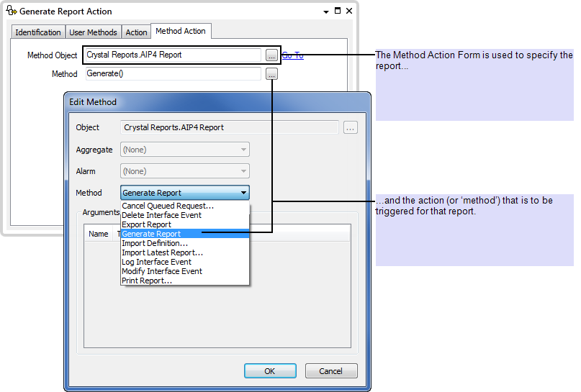The image size is (581, 392).
Task: Click the Go To link
Action: click(292, 55)
